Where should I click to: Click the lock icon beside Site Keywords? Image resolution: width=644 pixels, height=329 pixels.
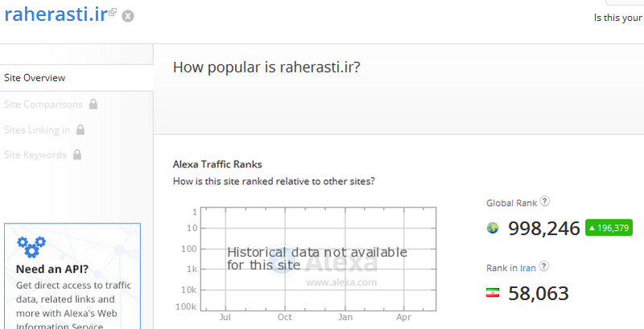(76, 154)
